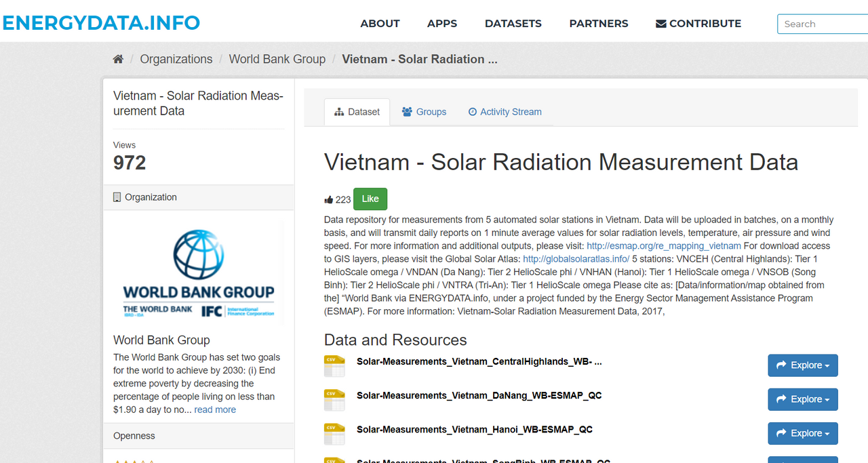This screenshot has height=463, width=868.
Task: Click the CSV icon for Hanoi dataset
Action: point(334,434)
